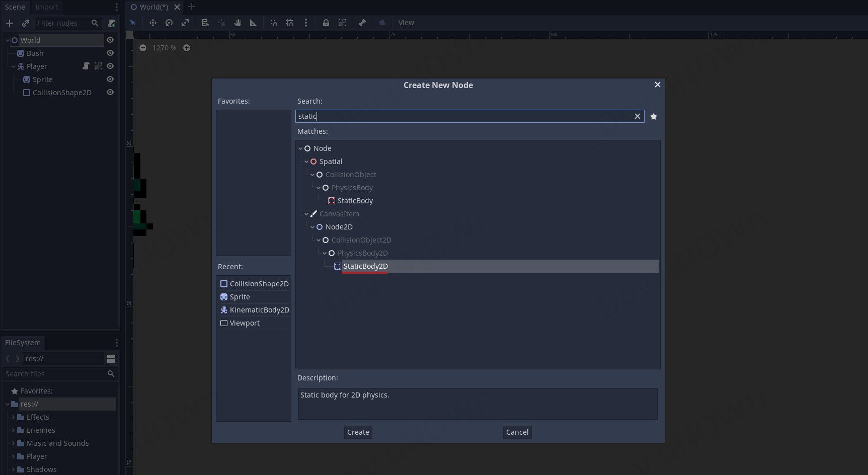
Task: Collapse the PhysicsBody branch
Action: [319, 188]
